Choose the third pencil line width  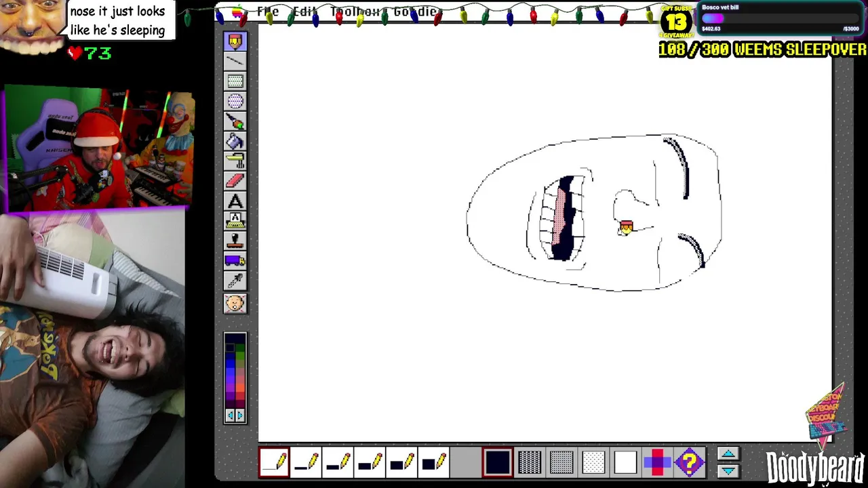pyautogui.click(x=338, y=462)
